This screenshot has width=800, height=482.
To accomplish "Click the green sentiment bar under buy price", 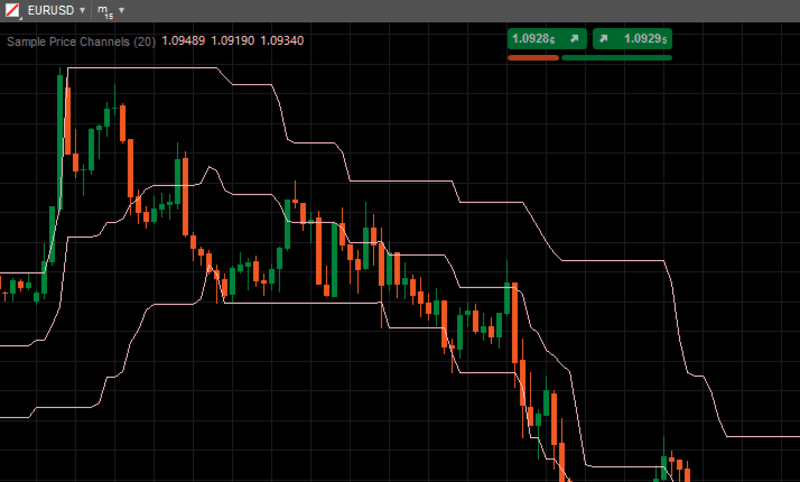I will (x=616, y=58).
